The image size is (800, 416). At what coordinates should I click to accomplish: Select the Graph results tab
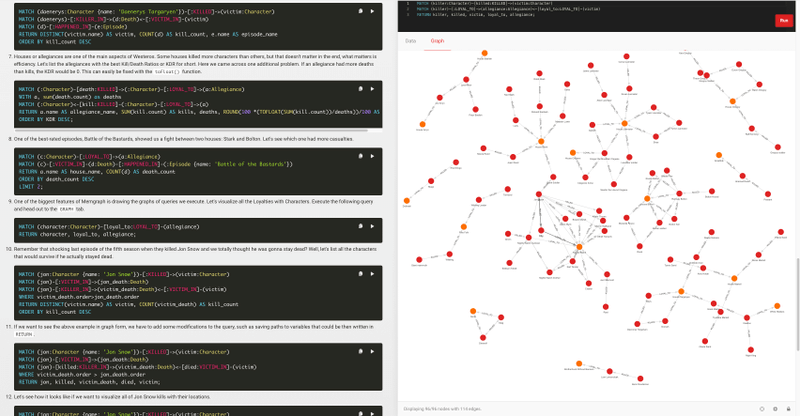(437, 42)
